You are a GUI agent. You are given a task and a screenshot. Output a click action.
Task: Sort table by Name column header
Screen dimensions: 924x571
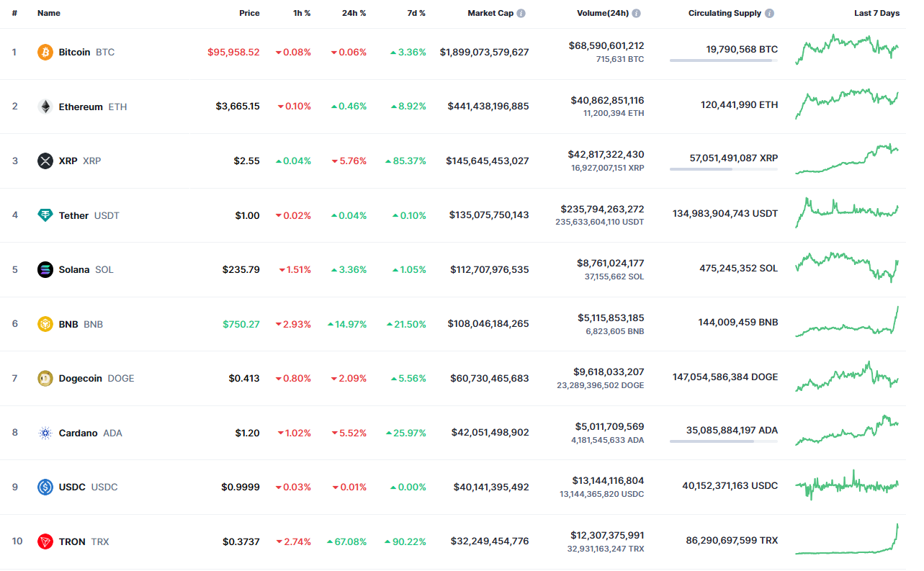[49, 14]
